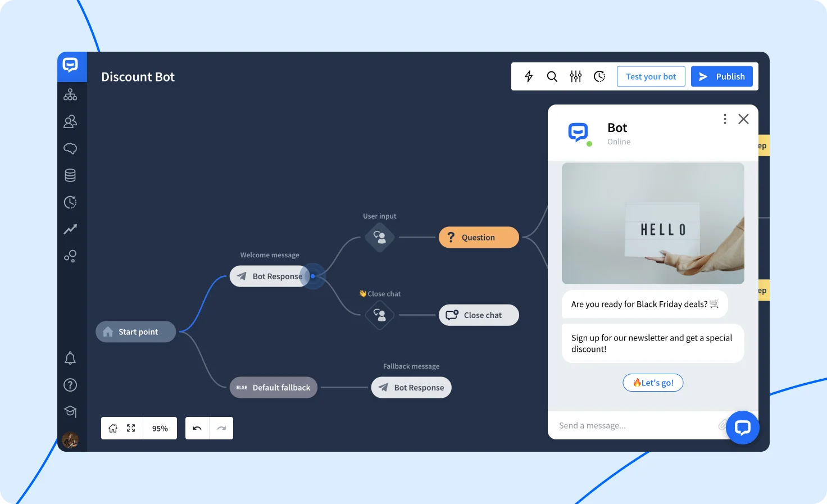Select the bot flows icon in the sidebar
This screenshot has height=504, width=827.
[70, 94]
